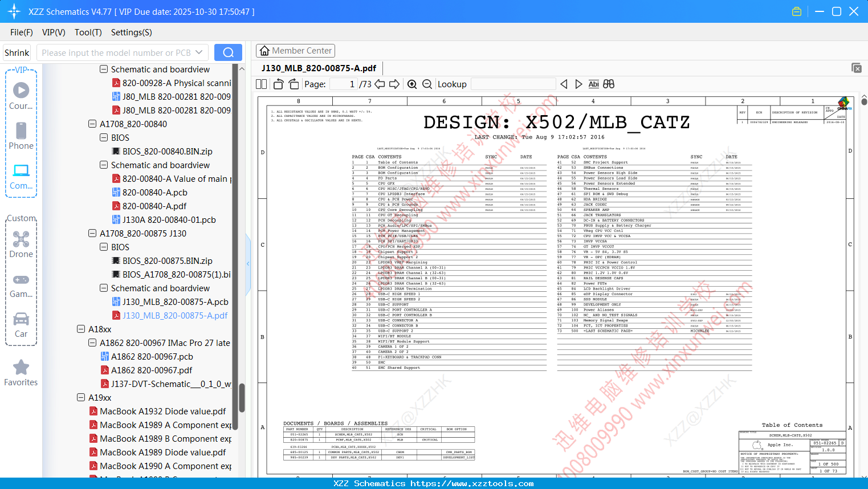Open A1862 820-00967.pcb file

(x=147, y=356)
